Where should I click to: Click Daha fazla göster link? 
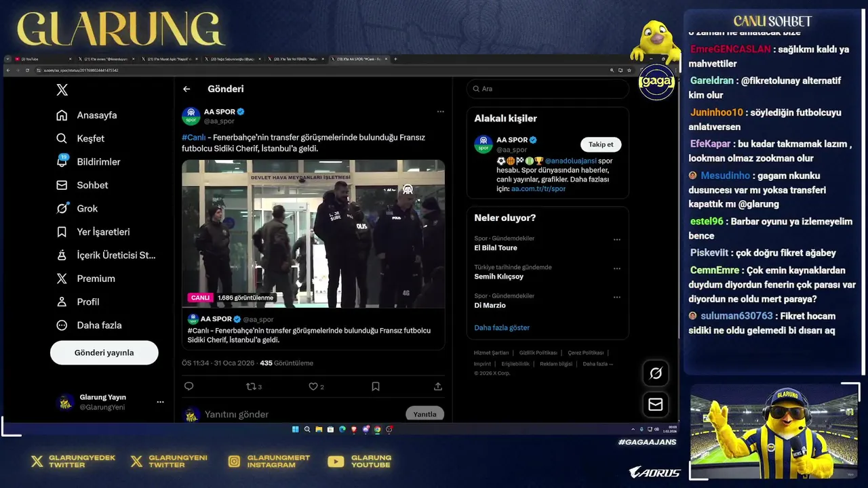502,327
